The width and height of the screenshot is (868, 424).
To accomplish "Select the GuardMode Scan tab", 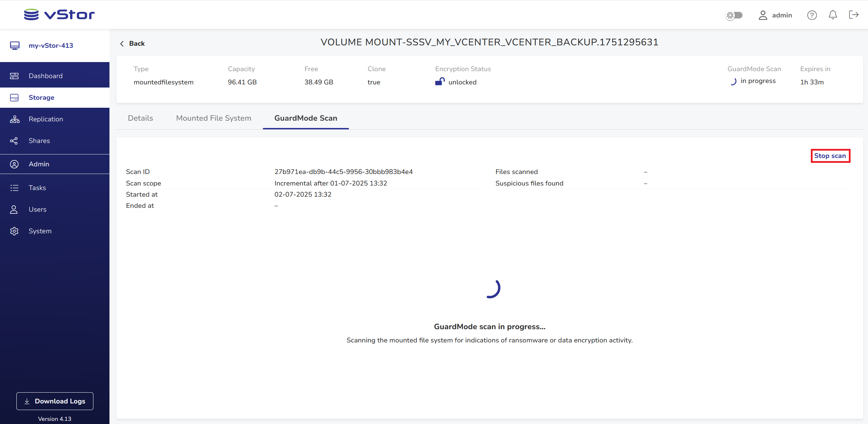I will tap(305, 118).
